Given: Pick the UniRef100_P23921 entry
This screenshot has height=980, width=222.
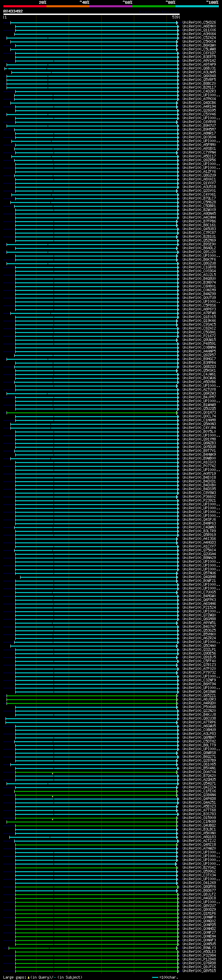Looking at the screenshot, I should pyautogui.click(x=199, y=500).
